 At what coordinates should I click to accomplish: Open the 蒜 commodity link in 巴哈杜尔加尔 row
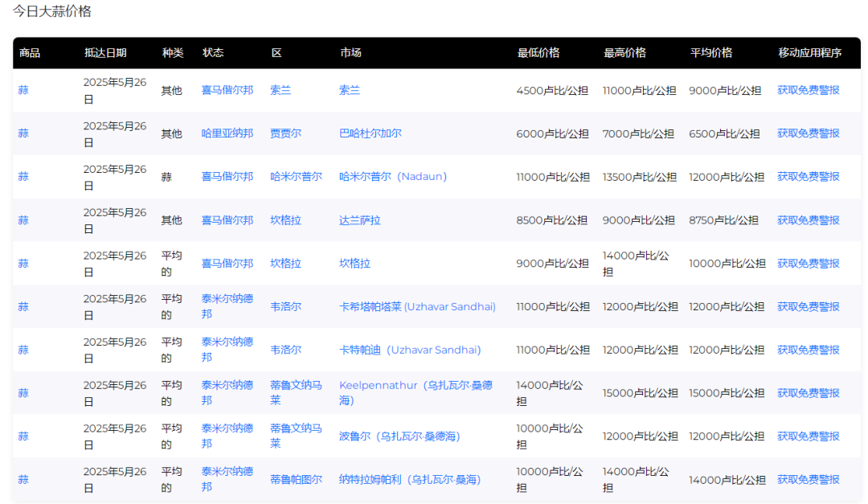(23, 133)
